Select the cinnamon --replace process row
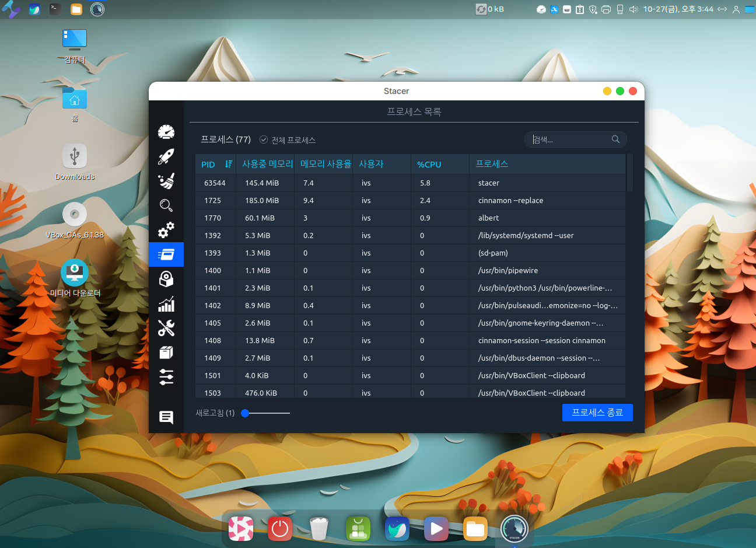The width and height of the screenshot is (756, 548). [x=409, y=201]
